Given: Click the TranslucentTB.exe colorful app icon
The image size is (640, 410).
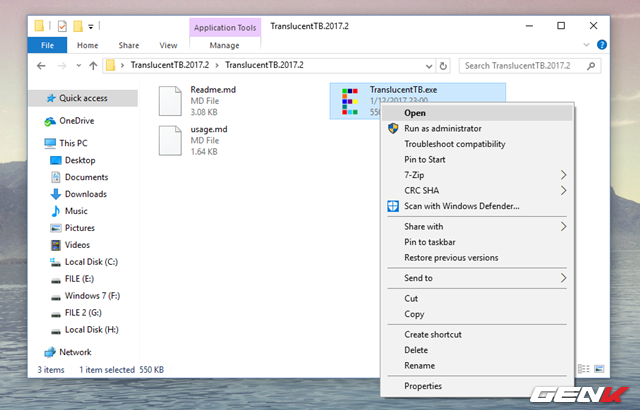Looking at the screenshot, I should pos(347,100).
